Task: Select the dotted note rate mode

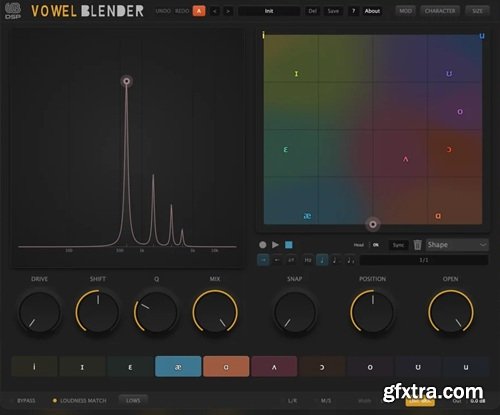Action: pos(336,260)
